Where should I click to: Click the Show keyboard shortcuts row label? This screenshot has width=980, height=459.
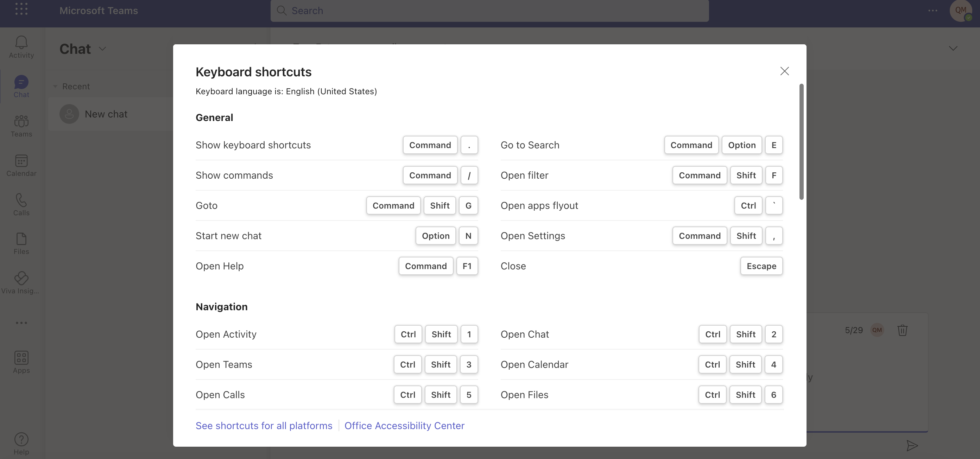point(253,145)
